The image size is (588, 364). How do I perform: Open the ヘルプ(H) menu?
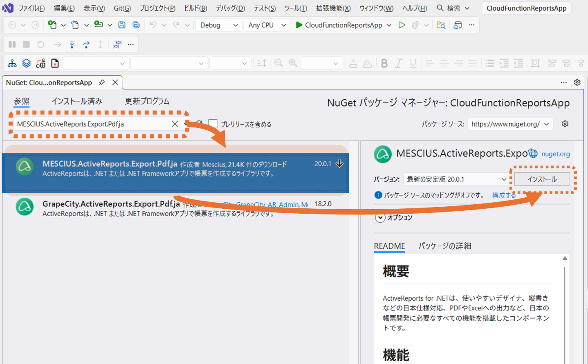click(415, 8)
